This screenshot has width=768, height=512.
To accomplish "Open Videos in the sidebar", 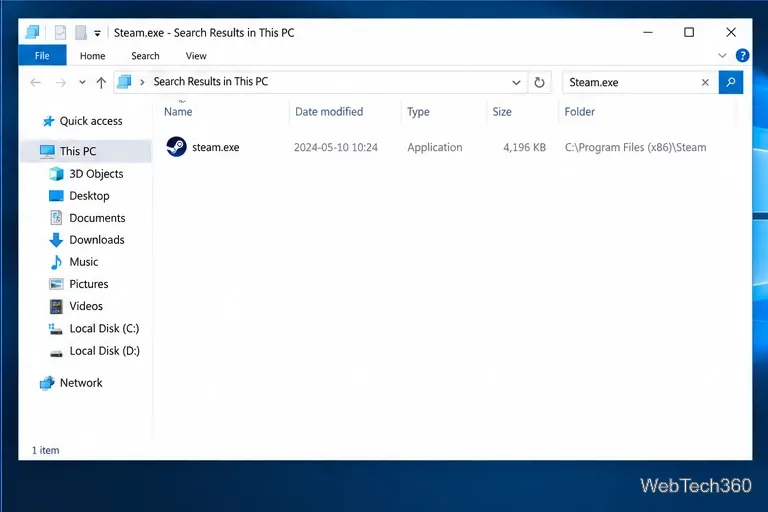I will coord(86,306).
